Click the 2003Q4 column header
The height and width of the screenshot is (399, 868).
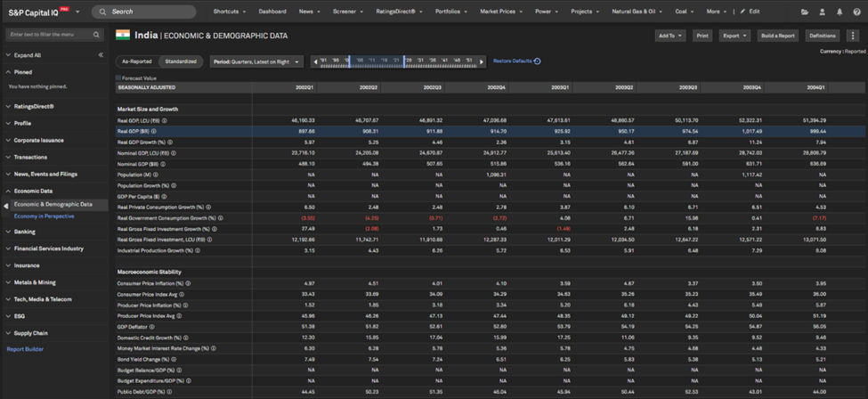(x=752, y=87)
